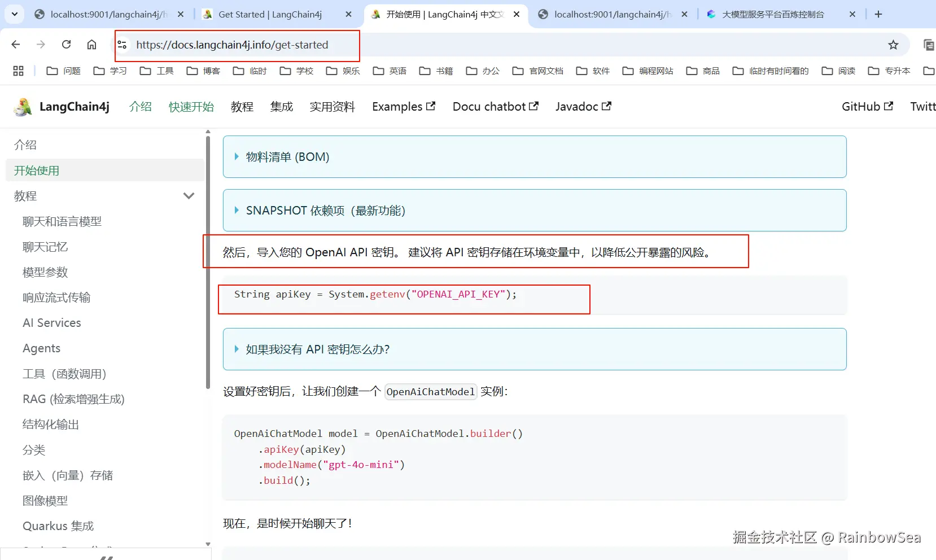Image resolution: width=936 pixels, height=560 pixels.
Task: Go back to the previous page
Action: tap(16, 45)
